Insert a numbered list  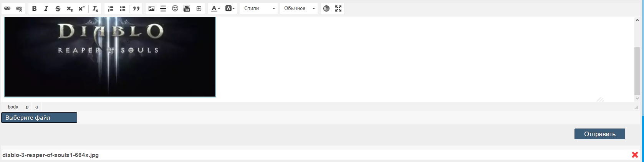point(111,8)
